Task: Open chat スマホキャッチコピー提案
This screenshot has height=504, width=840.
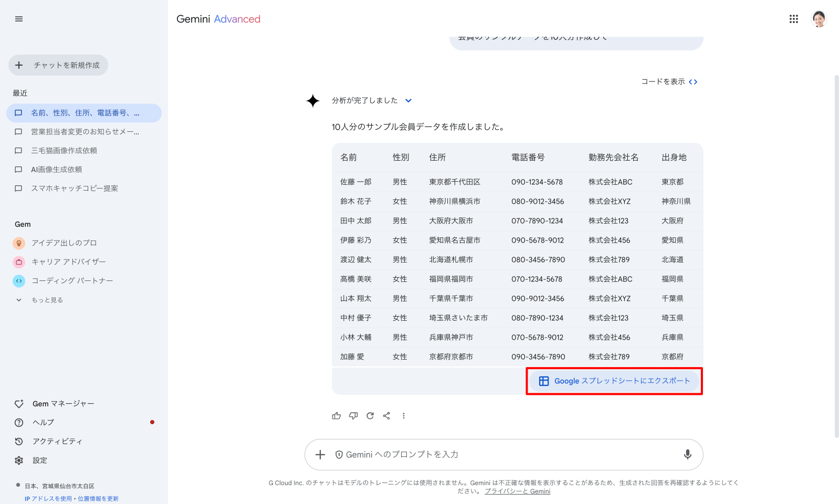Action: coord(84,188)
